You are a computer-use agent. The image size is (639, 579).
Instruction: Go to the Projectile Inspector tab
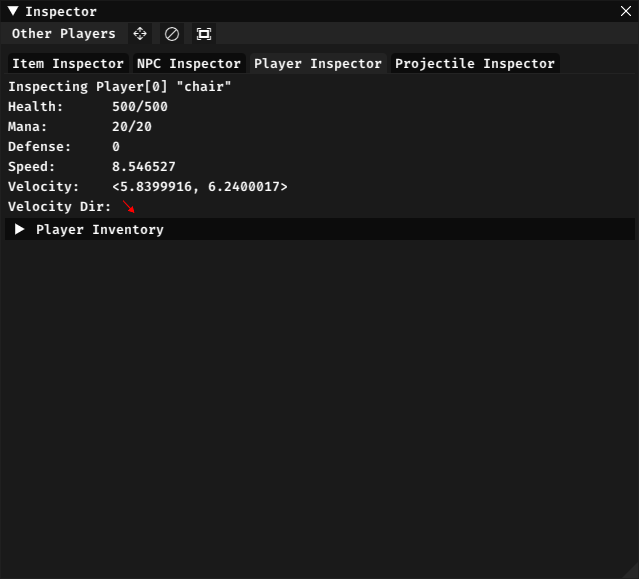[x=475, y=63]
